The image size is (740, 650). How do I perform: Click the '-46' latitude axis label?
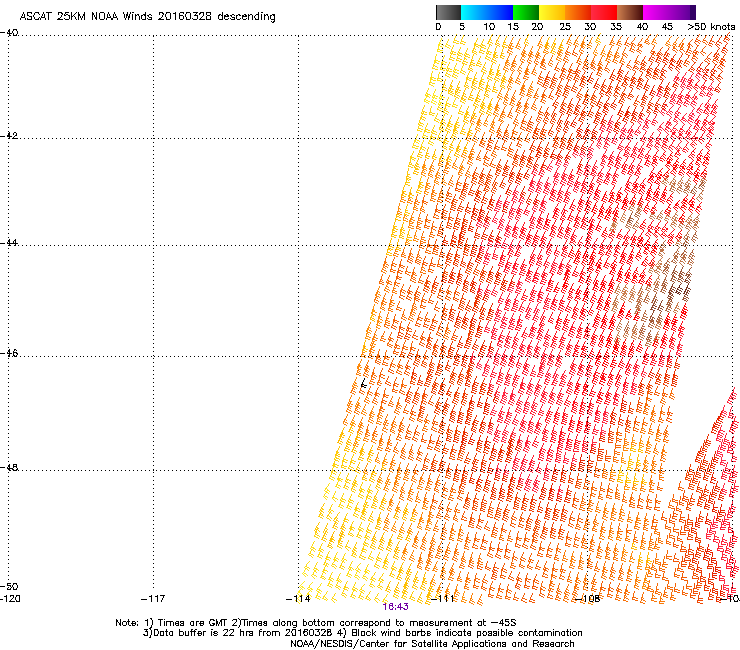coord(9,353)
